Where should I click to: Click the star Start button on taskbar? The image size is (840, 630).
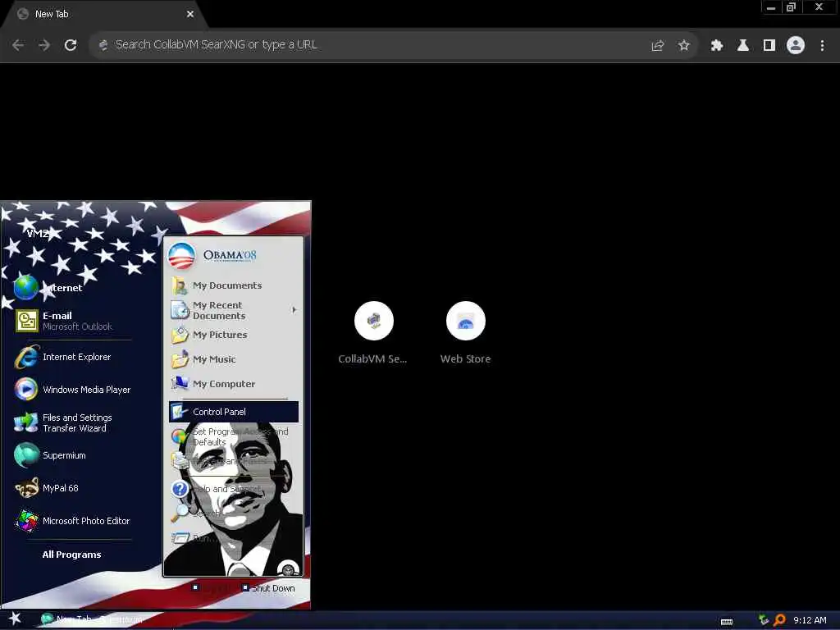pyautogui.click(x=15, y=619)
